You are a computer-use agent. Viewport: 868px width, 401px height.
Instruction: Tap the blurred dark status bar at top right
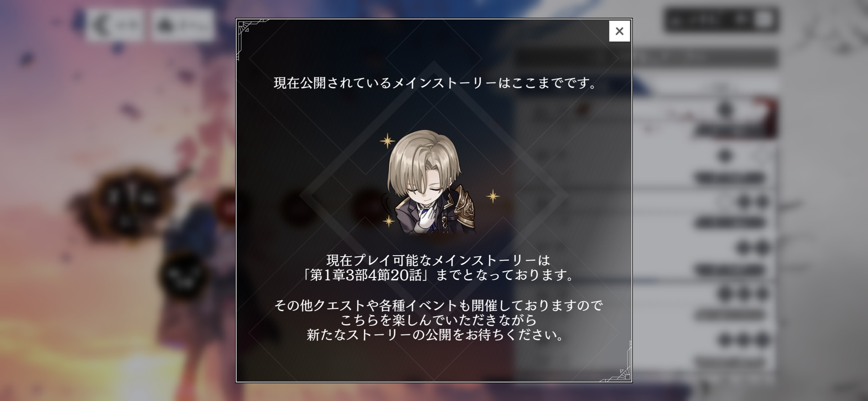point(721,20)
